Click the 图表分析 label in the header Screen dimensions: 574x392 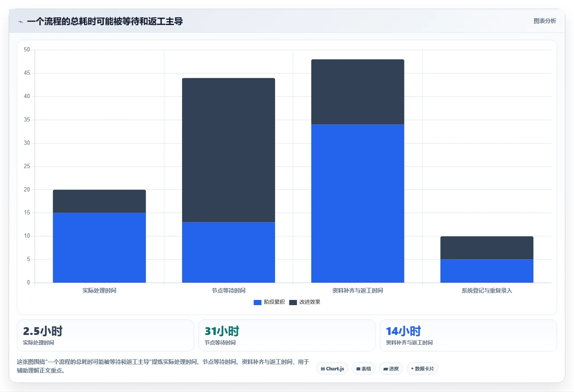tap(545, 21)
